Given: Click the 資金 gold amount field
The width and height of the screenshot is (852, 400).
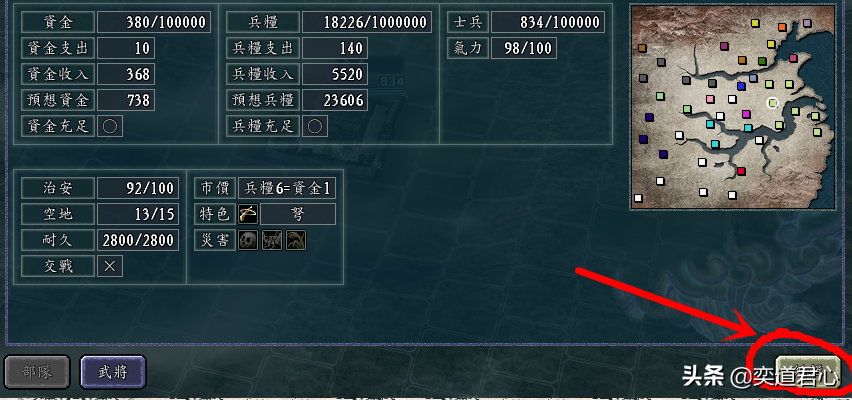Looking at the screenshot, I should (154, 22).
